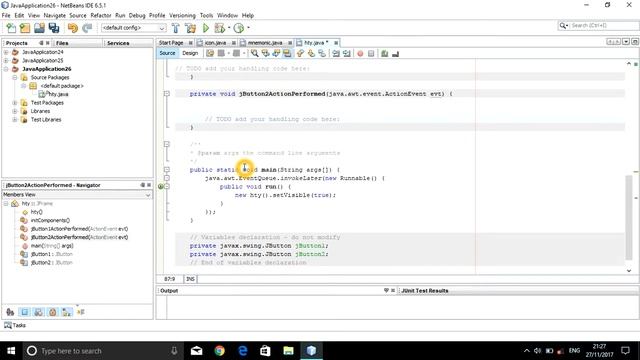The image size is (640, 360).
Task: Click the Redo arrow icon
Action: 87,28
